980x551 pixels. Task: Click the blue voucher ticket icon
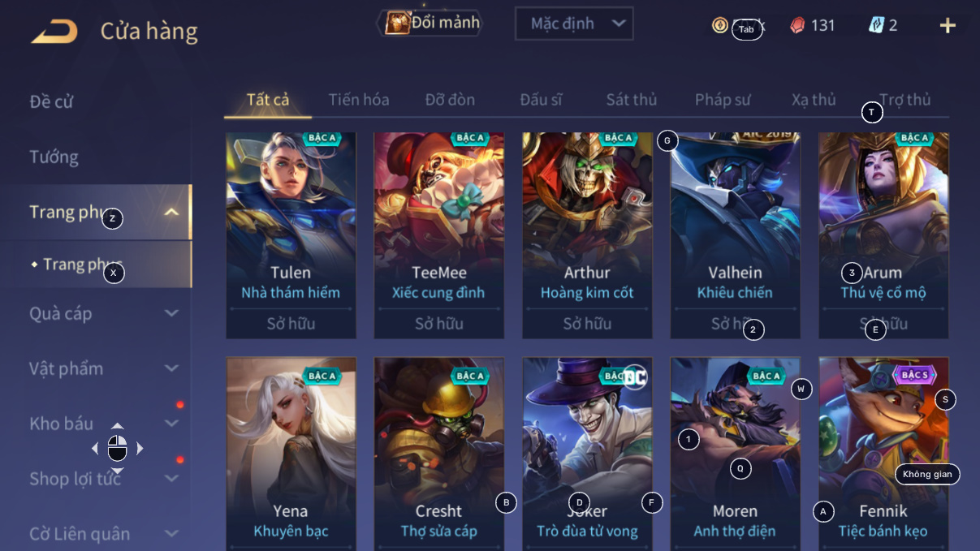(x=876, y=25)
